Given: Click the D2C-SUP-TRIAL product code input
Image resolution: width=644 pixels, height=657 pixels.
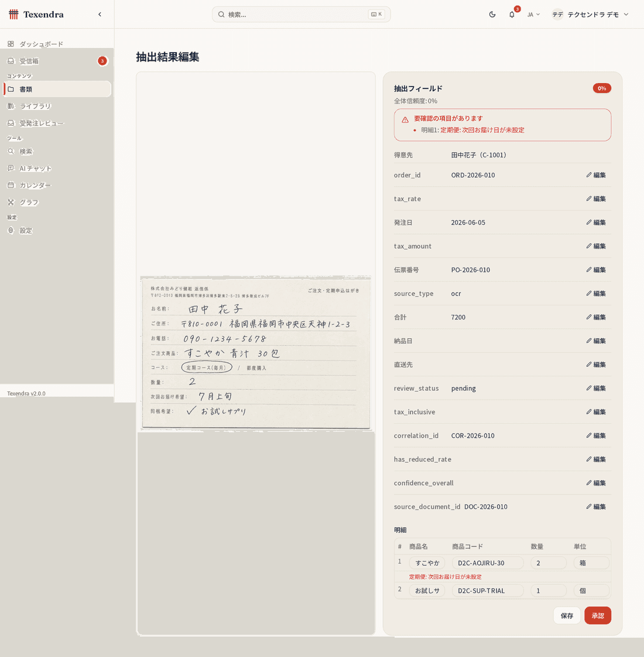Looking at the screenshot, I should 488,590.
